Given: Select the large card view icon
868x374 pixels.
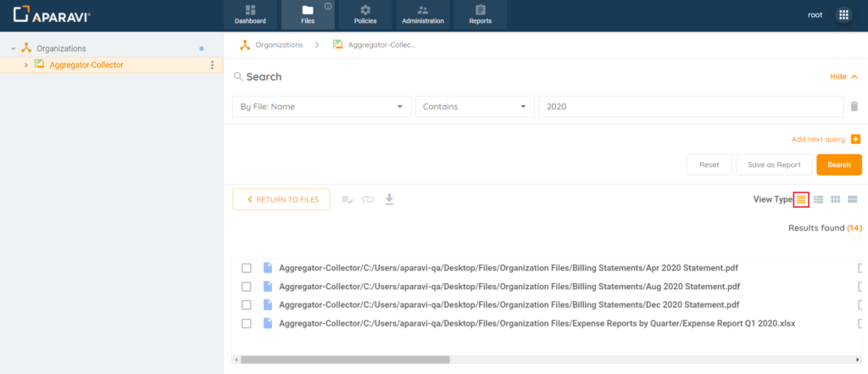Looking at the screenshot, I should 853,199.
